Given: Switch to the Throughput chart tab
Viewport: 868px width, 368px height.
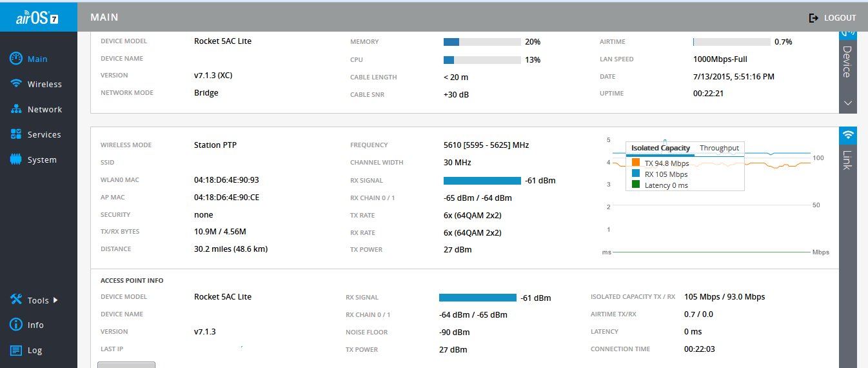Looking at the screenshot, I should click(x=719, y=148).
